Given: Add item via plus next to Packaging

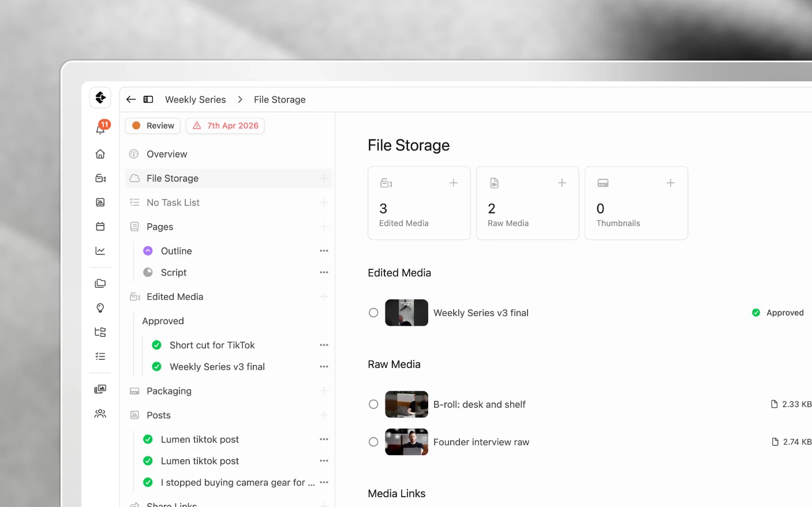Looking at the screenshot, I should pos(324,391).
